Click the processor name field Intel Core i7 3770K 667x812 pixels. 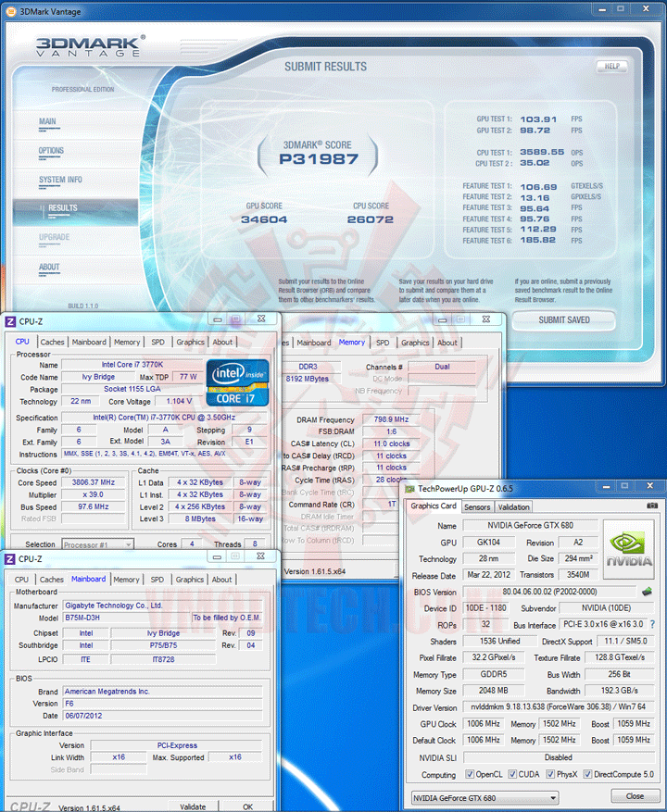pos(132,365)
